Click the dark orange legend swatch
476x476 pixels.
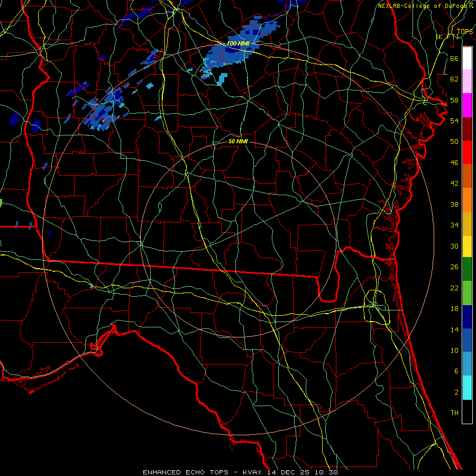[467, 176]
